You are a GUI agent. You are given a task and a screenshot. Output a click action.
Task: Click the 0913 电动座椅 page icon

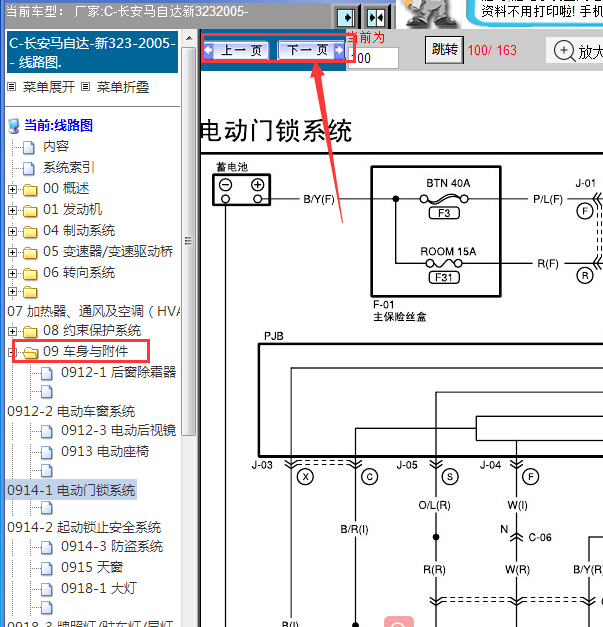(x=47, y=452)
